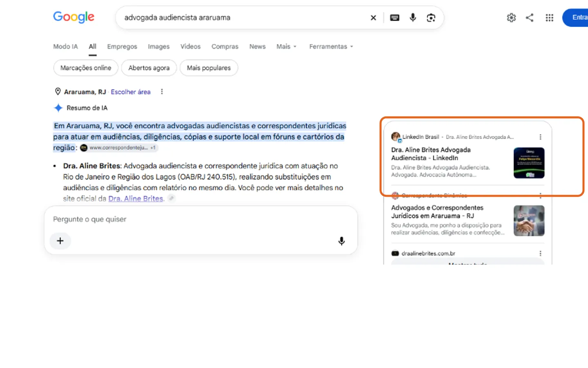Apply the Mais populares filter chip
Viewport: 588px width, 368px height.
pyautogui.click(x=209, y=68)
